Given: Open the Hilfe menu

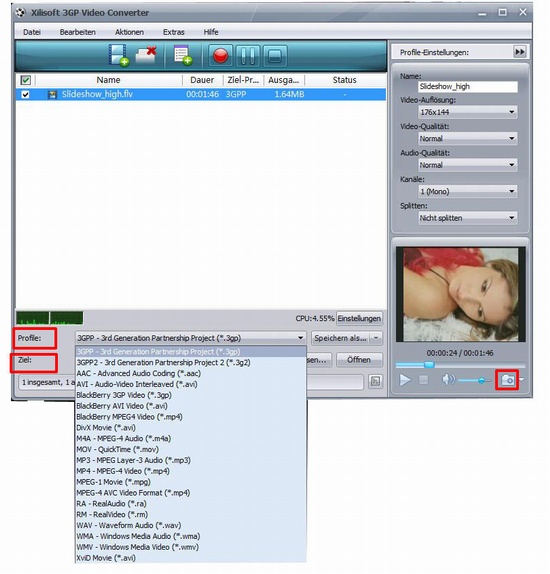Looking at the screenshot, I should click(211, 32).
